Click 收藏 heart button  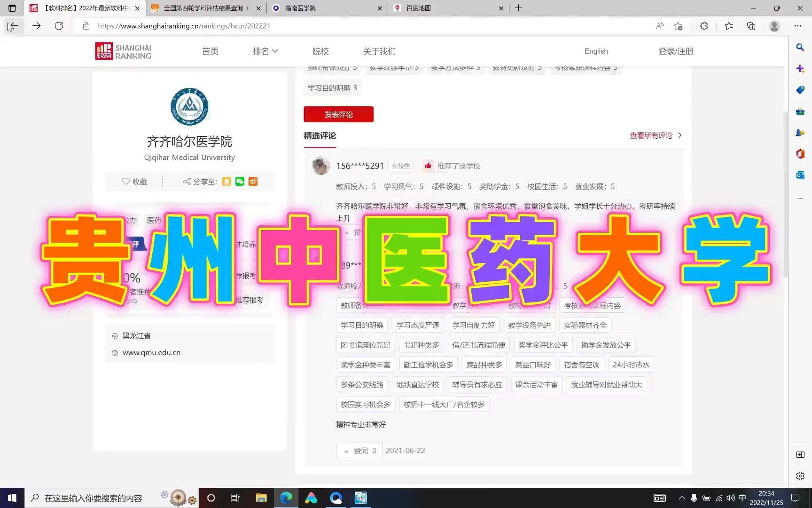[134, 182]
